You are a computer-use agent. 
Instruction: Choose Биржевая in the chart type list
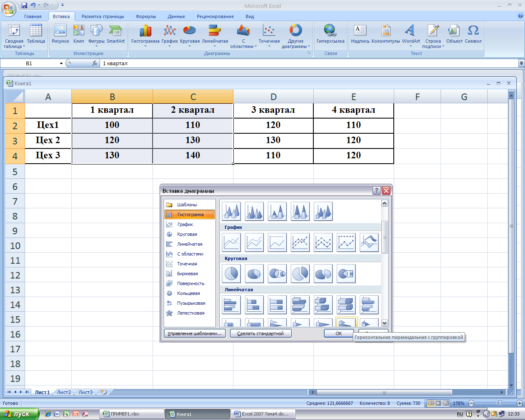pos(189,274)
